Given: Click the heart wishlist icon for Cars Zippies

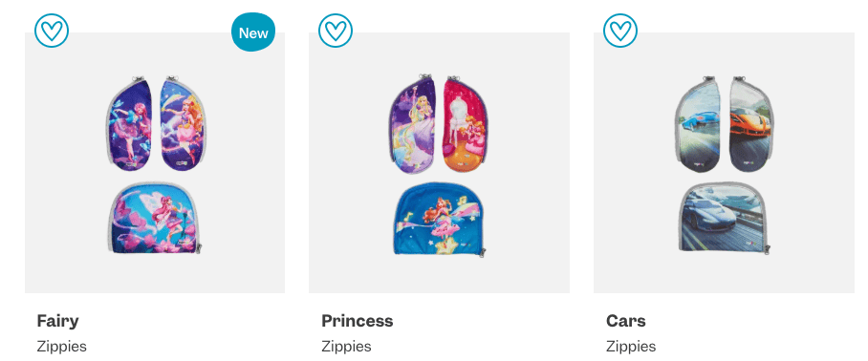Looking at the screenshot, I should point(620,31).
